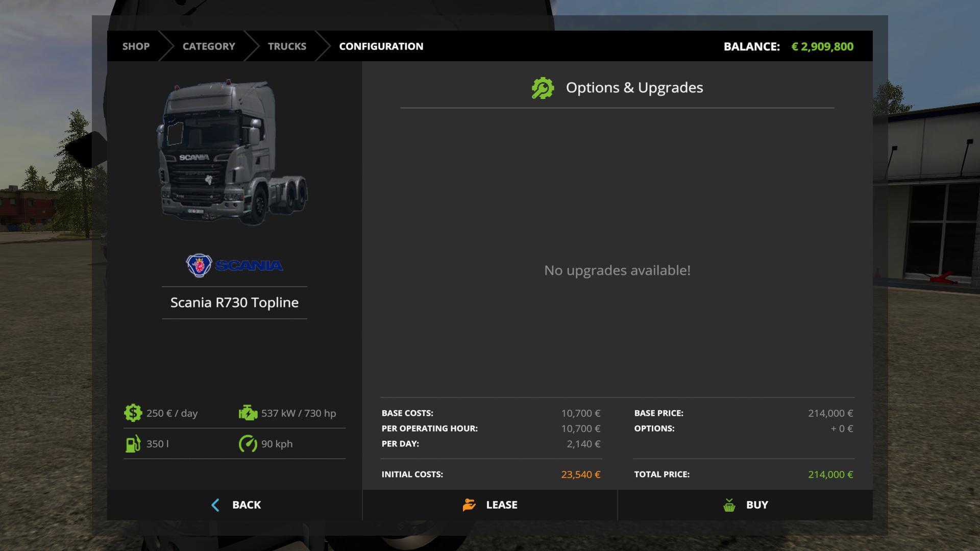Screen dimensions: 980x551
Task: Click the fuel pump capacity icon
Action: point(133,443)
